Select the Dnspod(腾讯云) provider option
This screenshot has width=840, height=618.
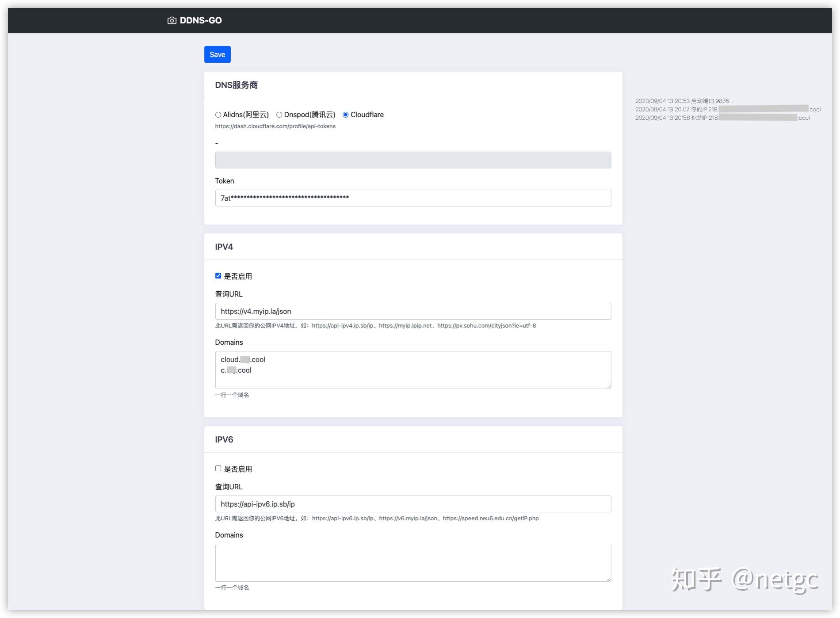click(x=279, y=114)
